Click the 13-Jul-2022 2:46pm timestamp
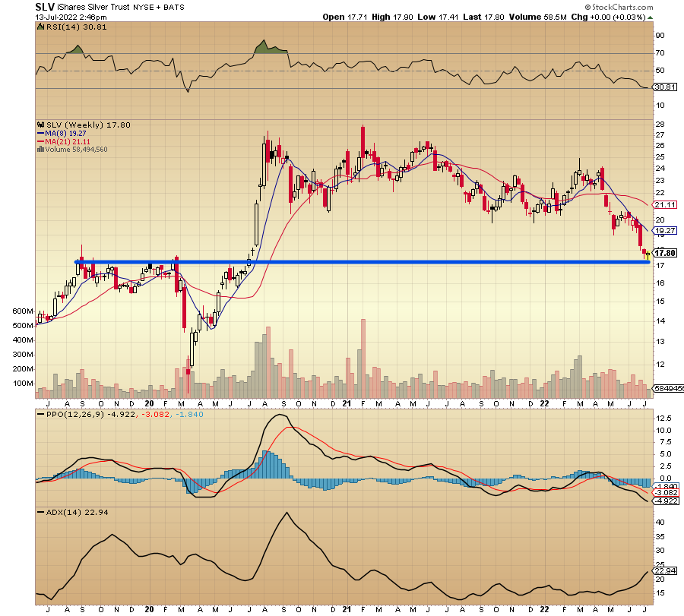 (71, 17)
